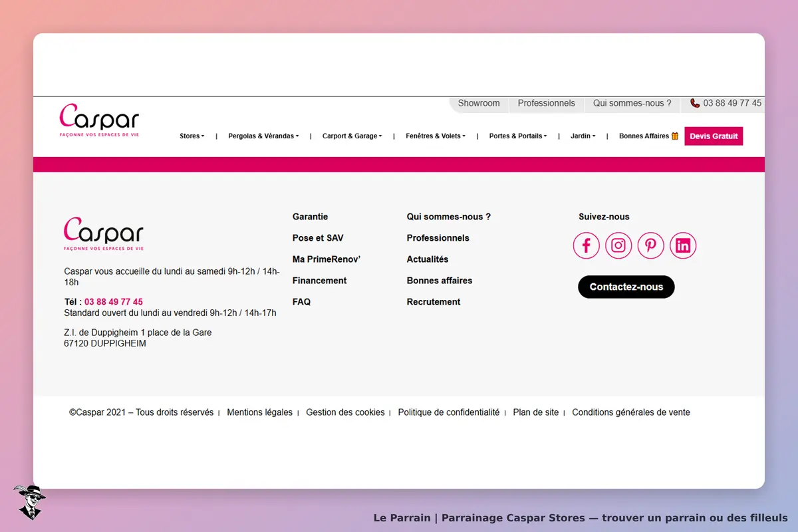Click the phone icon in the top bar
Image resolution: width=798 pixels, height=532 pixels.
click(695, 103)
